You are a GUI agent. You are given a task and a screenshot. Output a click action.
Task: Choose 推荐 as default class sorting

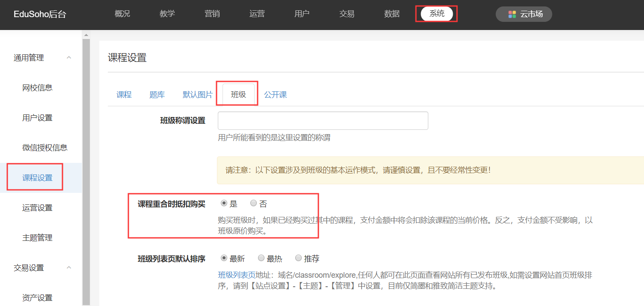click(x=298, y=258)
